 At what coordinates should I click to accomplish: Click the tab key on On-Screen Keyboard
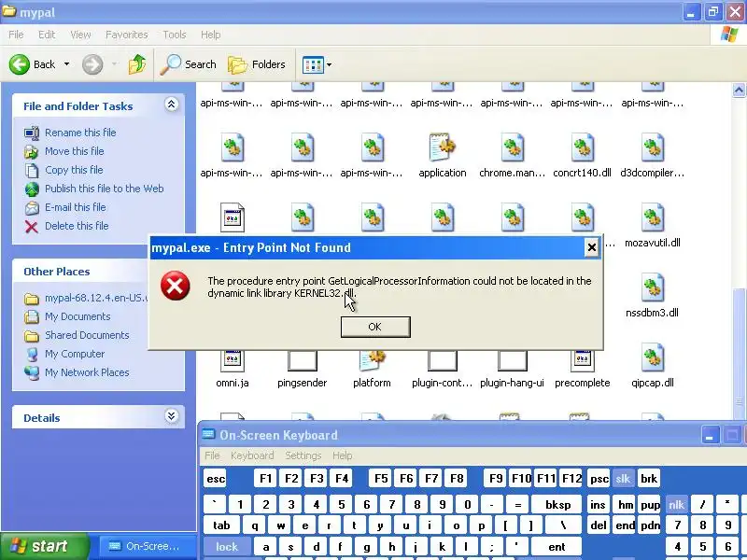coord(221,525)
